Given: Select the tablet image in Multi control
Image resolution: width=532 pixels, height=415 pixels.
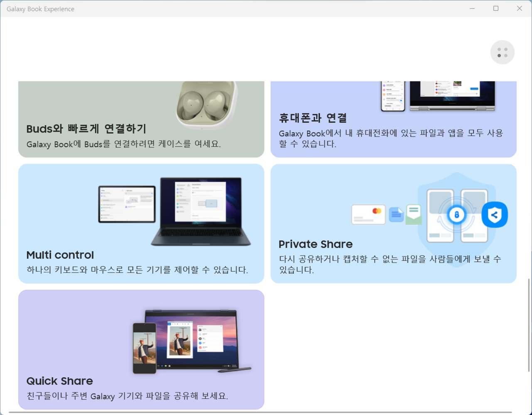Looking at the screenshot, I should coord(127,204).
